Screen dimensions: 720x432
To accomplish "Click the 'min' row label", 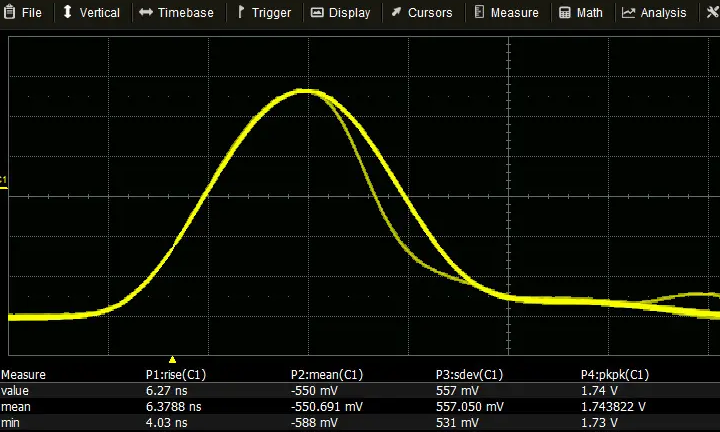I will 11,424.
